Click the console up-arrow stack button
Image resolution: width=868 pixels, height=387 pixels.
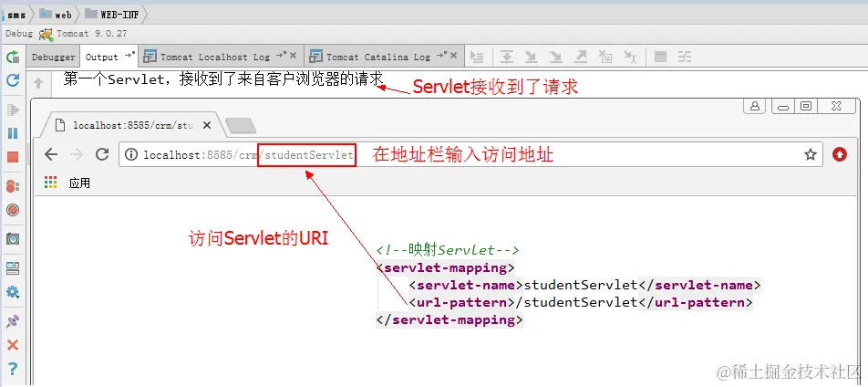pos(38,83)
